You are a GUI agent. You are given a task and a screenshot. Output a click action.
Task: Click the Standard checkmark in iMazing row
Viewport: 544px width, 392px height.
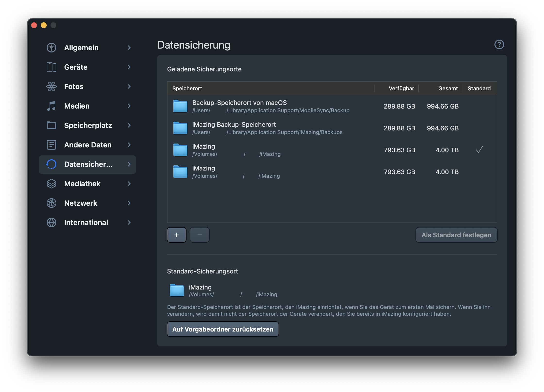click(x=479, y=150)
